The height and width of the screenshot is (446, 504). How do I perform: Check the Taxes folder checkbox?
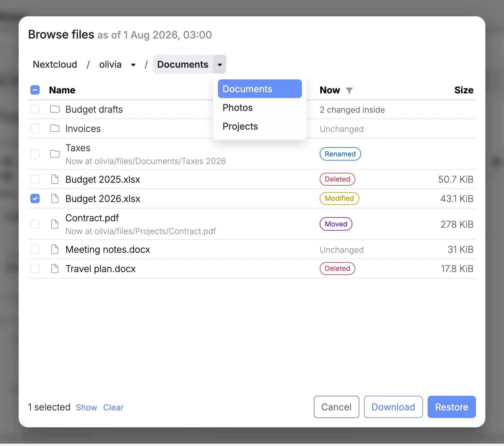click(35, 154)
